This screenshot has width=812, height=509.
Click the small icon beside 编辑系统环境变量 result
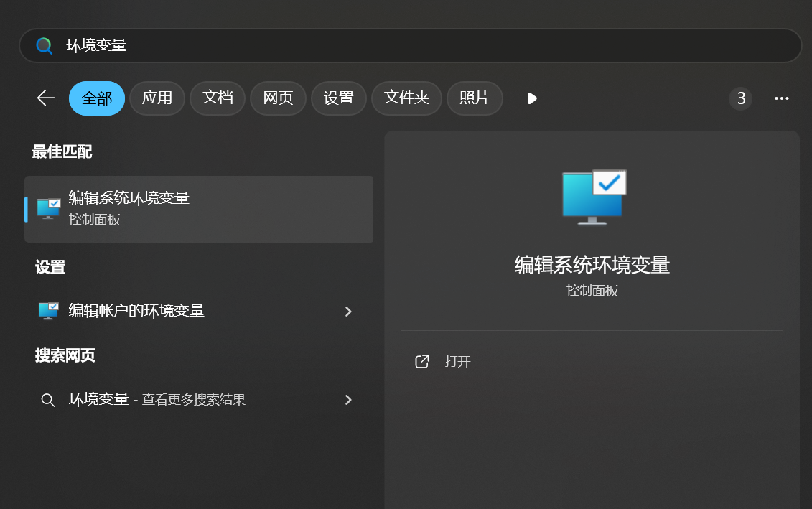coord(49,208)
